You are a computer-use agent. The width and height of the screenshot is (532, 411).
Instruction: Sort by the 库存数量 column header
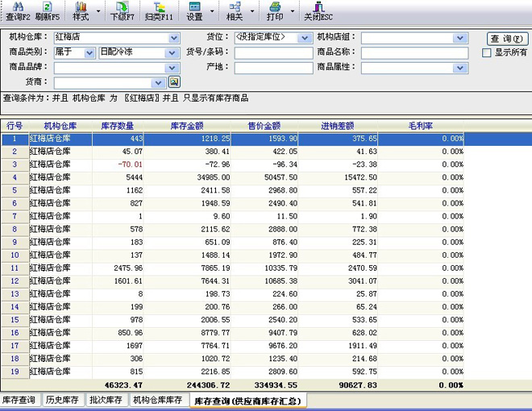click(x=118, y=126)
